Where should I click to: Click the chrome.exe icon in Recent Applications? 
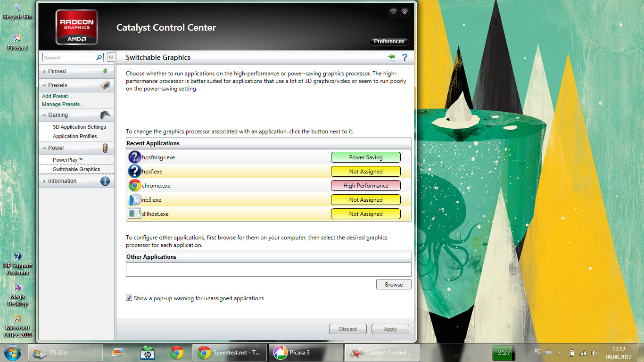click(x=134, y=186)
